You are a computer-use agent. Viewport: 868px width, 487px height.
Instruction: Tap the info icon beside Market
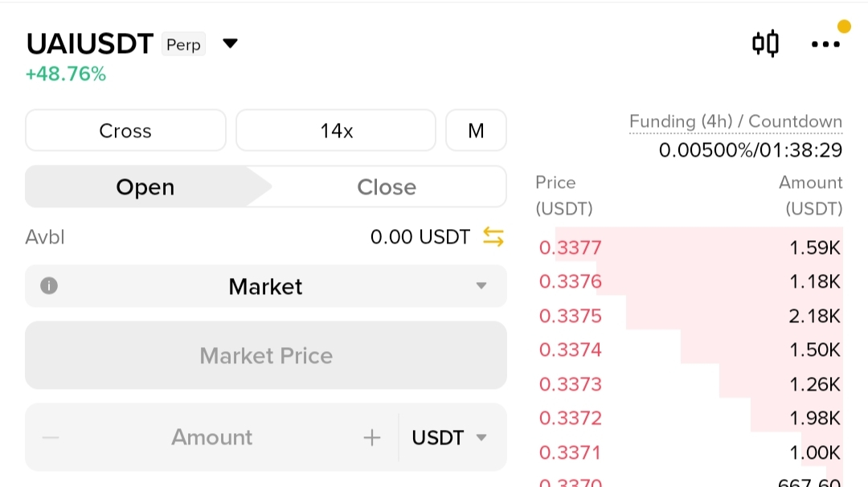coord(49,285)
